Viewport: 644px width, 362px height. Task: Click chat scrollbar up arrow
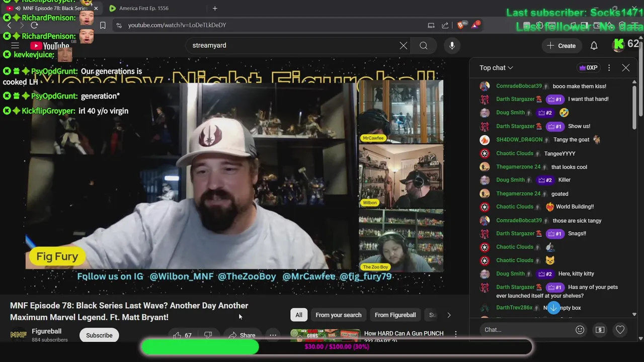coord(634,82)
